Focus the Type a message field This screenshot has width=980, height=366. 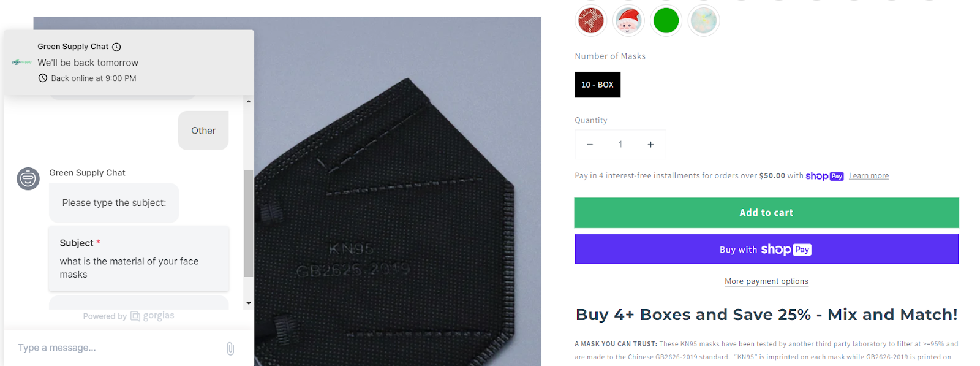point(116,348)
